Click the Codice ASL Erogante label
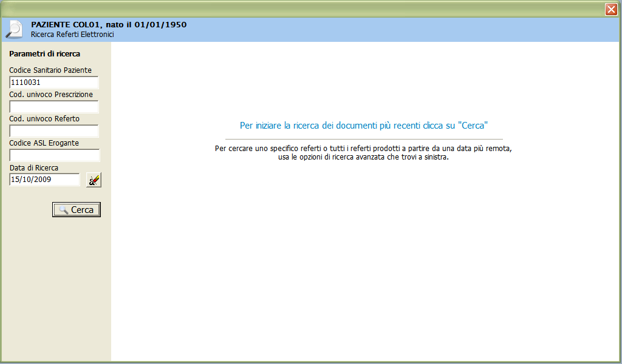 44,143
